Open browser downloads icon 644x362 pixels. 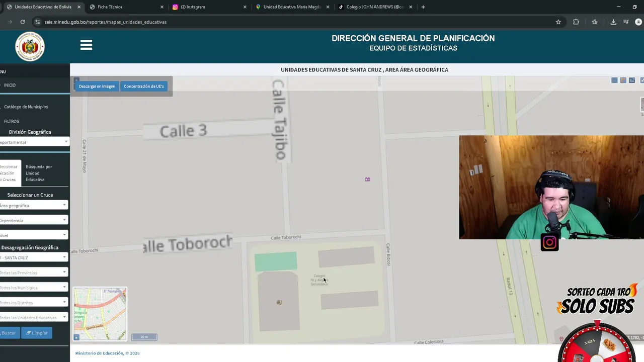pyautogui.click(x=613, y=22)
